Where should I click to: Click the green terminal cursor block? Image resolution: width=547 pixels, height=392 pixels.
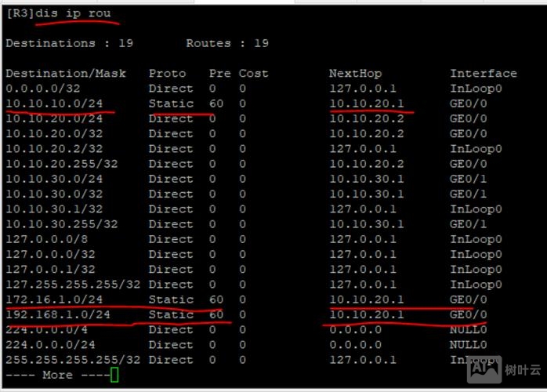(114, 376)
